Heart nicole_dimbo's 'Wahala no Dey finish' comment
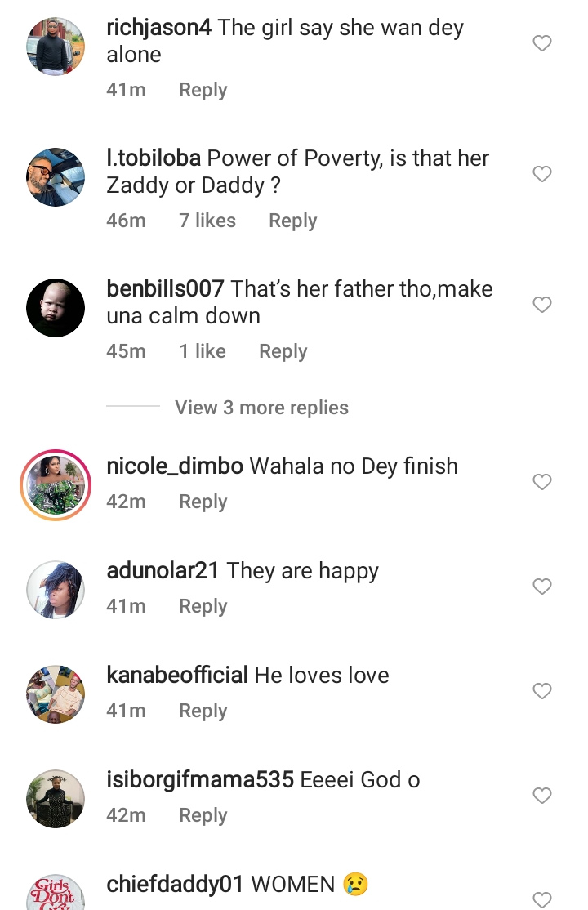 [x=542, y=482]
